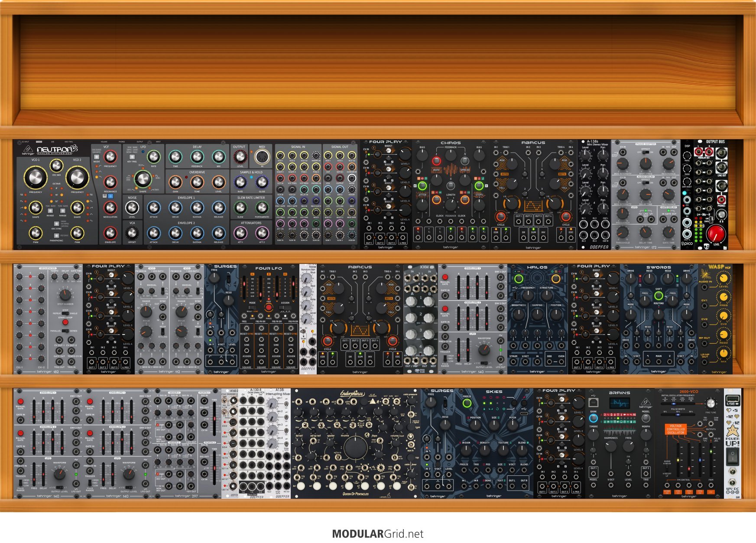Viewport: 756px width, 543px height.
Task: Flip the rocker power switch on Power Up module
Action: (x=732, y=456)
